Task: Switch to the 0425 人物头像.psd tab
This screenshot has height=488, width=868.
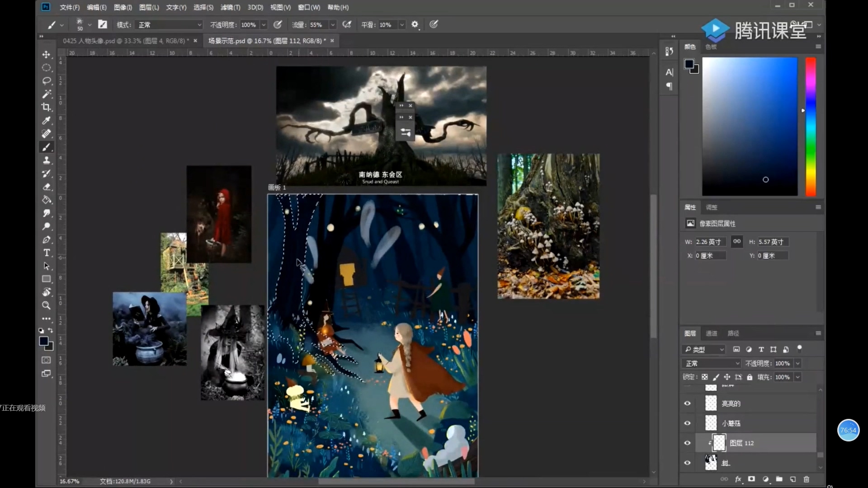Action: point(126,41)
